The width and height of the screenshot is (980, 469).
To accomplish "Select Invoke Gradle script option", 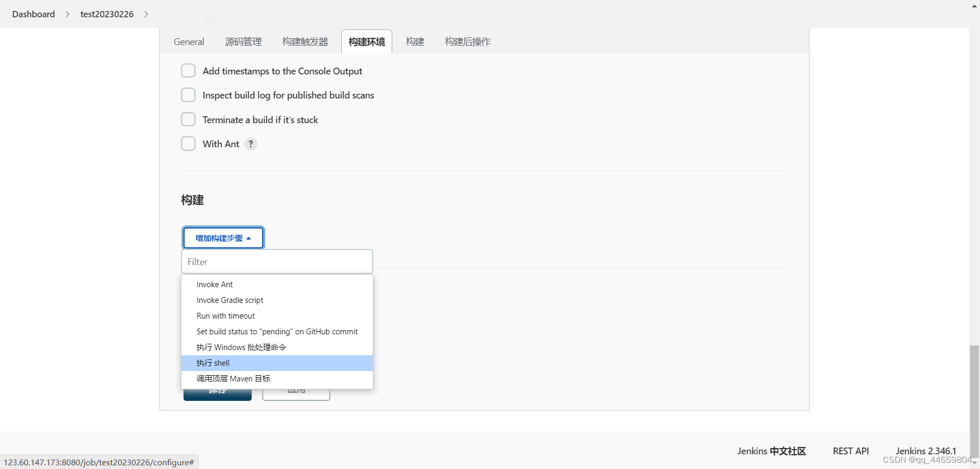I will point(277,300).
